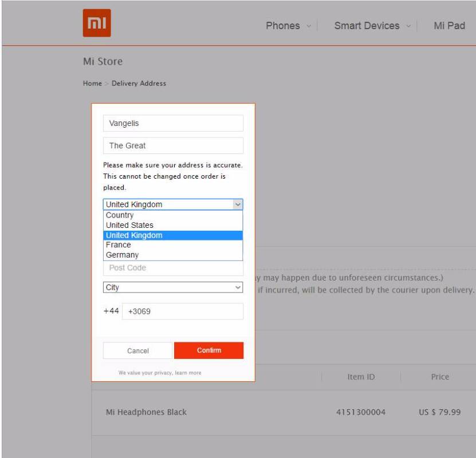Edit the first name field Vangelis
Screen dimensions: 476x458
tap(173, 123)
